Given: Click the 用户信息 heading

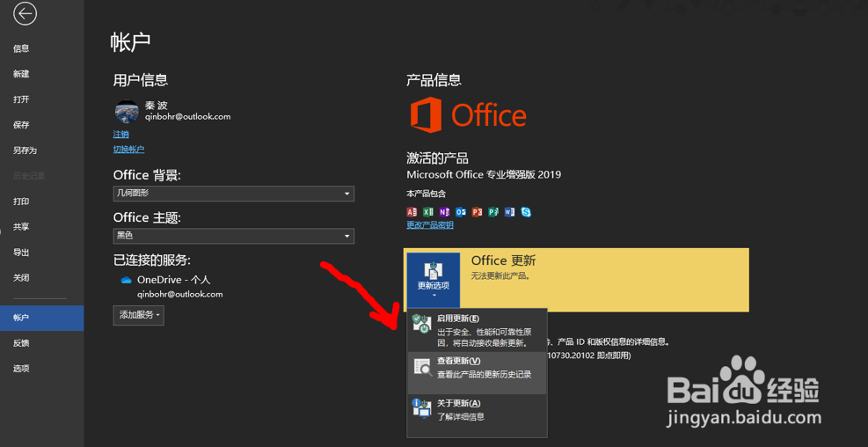Looking at the screenshot, I should tap(141, 80).
